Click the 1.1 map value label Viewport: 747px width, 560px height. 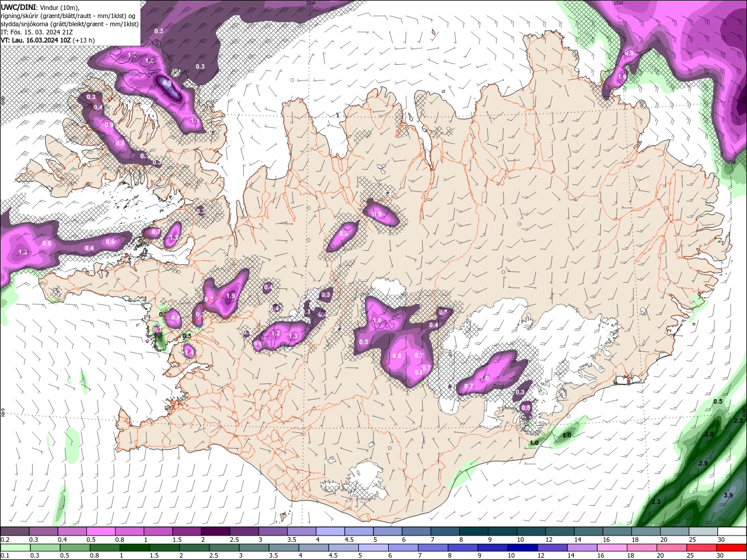195,120
